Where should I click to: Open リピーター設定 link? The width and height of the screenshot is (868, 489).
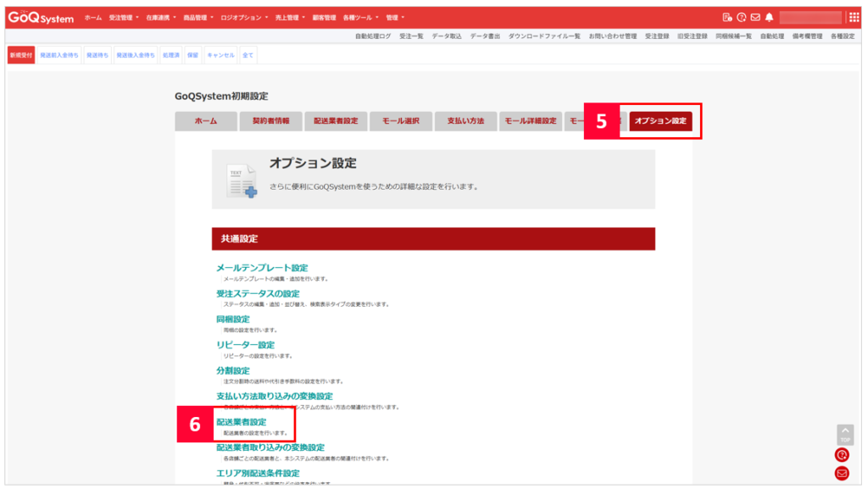[x=245, y=345]
